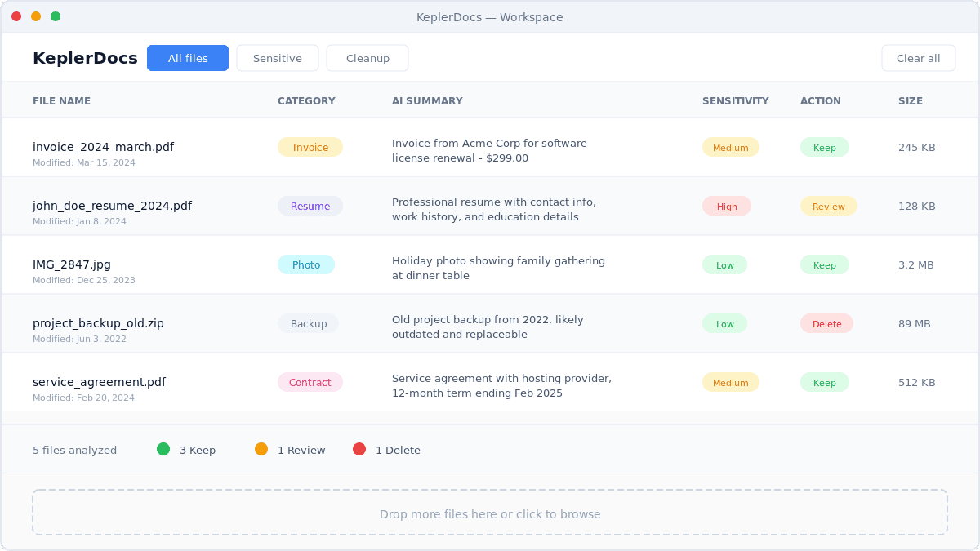This screenshot has width=980, height=551.
Task: Open service_agreement.pdf from the file list
Action: [x=98, y=381]
